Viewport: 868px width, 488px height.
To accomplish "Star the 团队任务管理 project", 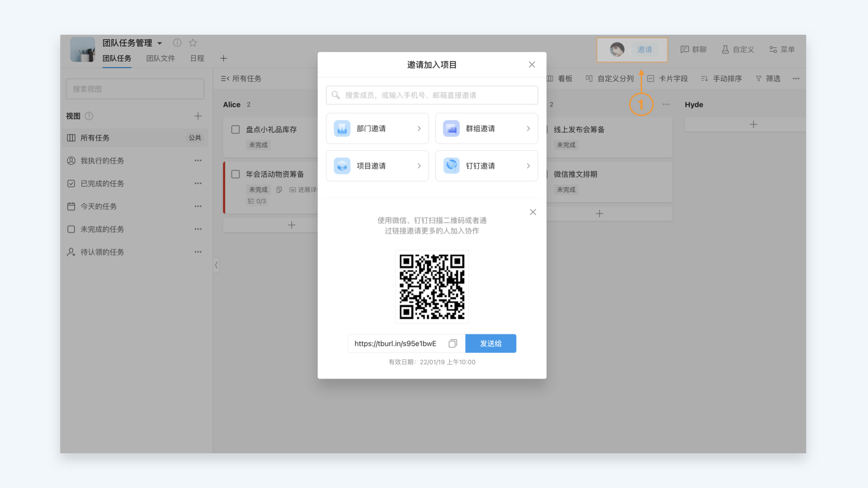I will click(x=193, y=43).
